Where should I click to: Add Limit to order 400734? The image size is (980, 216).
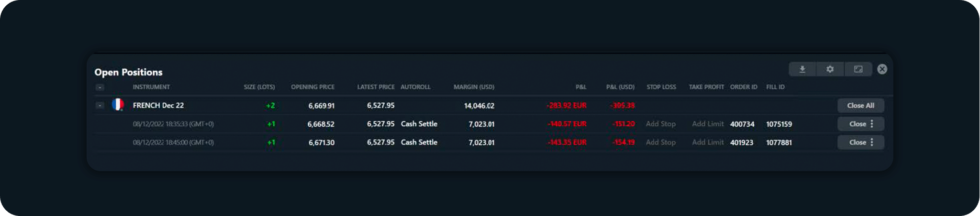(x=708, y=124)
